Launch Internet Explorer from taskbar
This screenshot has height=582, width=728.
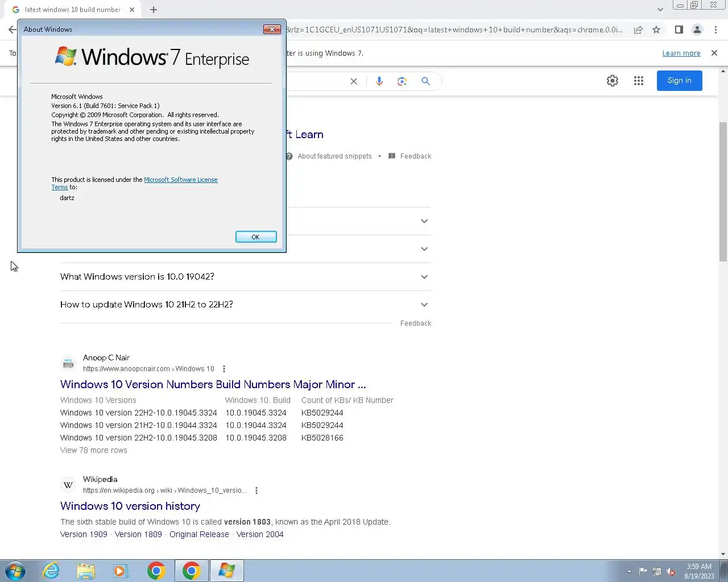(x=51, y=571)
